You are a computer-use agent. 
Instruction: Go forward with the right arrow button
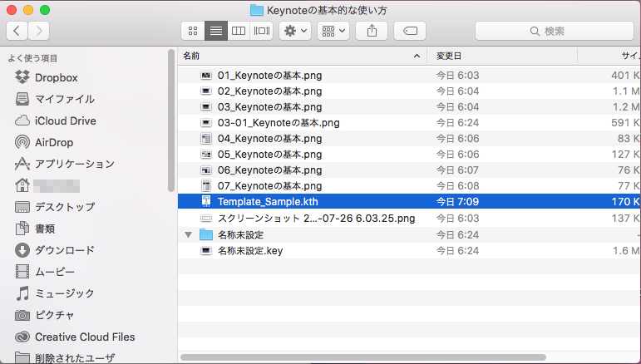point(39,31)
